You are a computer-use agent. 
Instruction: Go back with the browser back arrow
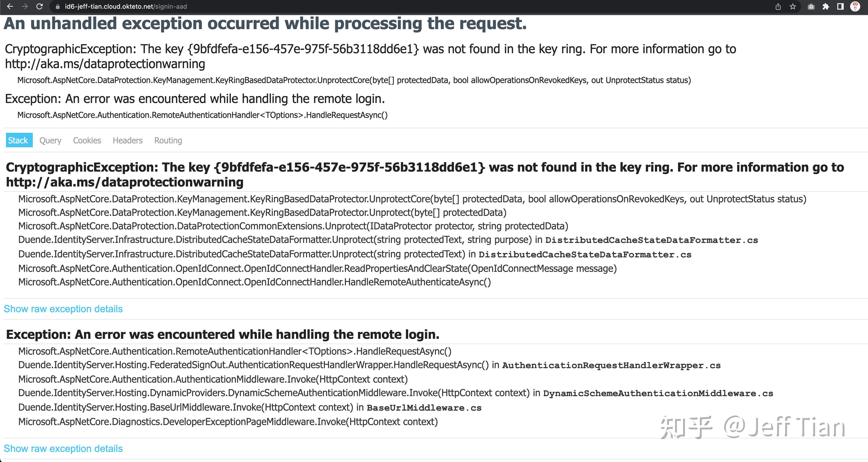10,6
